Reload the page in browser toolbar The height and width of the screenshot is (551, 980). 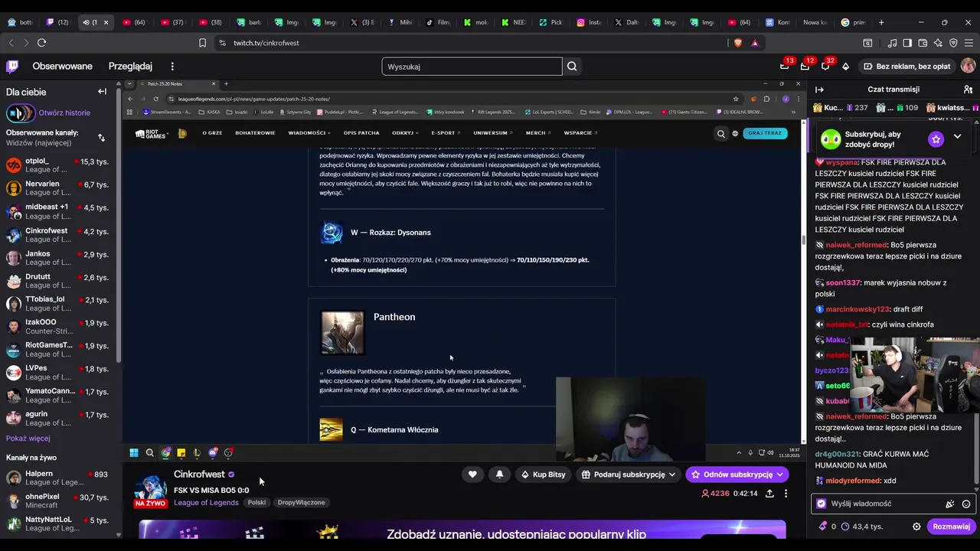[x=41, y=43]
